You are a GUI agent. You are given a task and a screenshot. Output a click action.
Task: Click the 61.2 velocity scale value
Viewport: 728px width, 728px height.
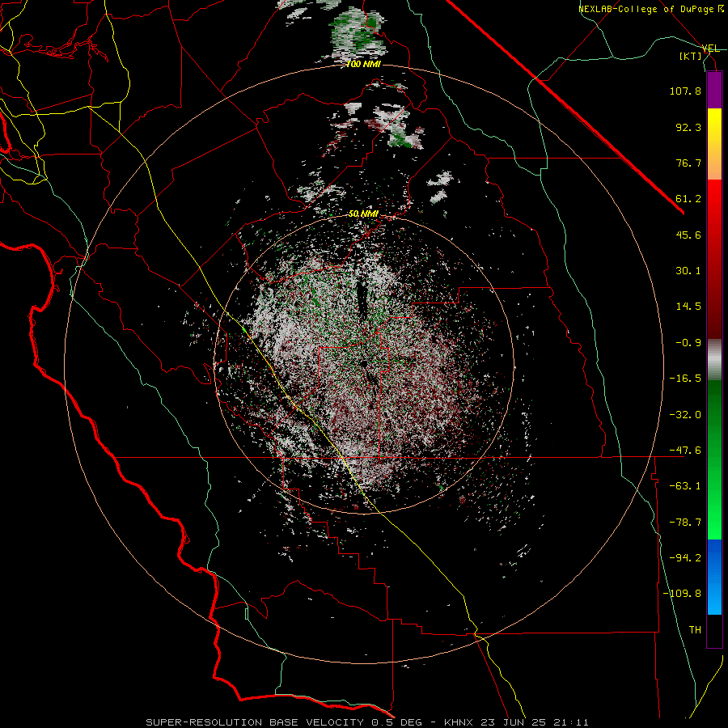pos(688,199)
